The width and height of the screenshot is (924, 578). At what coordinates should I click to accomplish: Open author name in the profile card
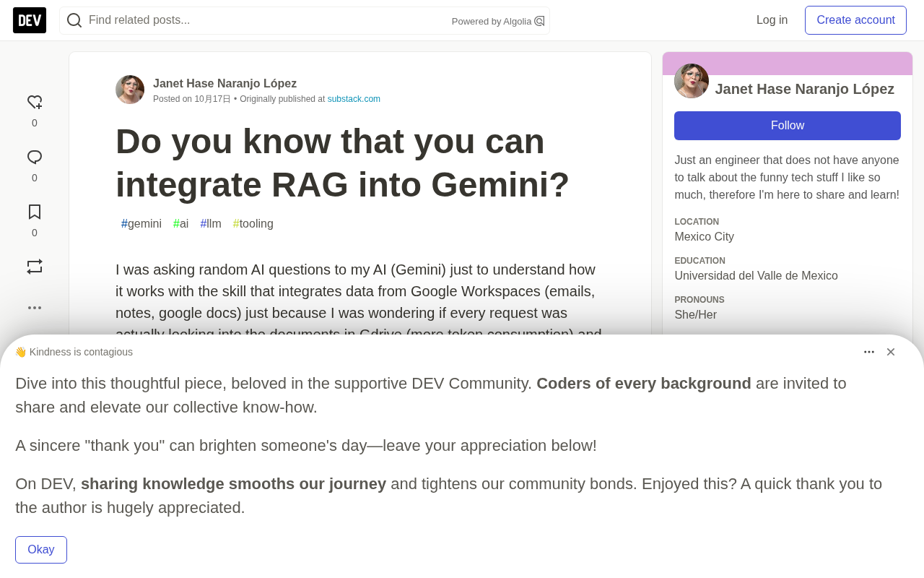pos(805,89)
